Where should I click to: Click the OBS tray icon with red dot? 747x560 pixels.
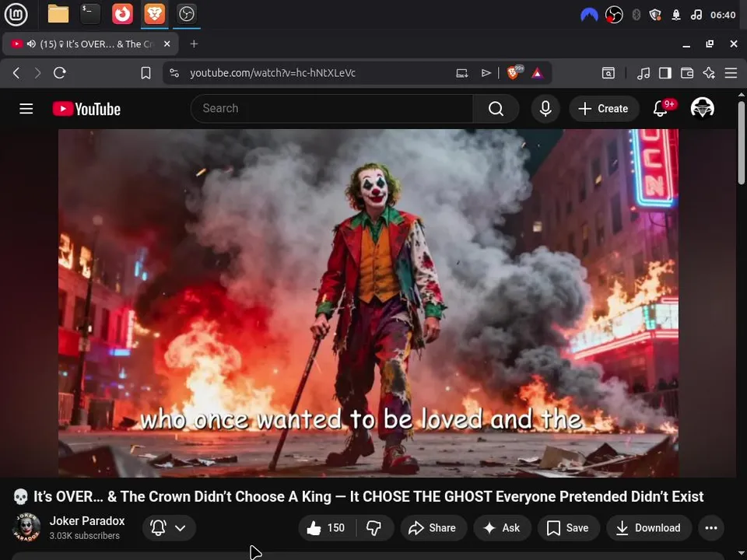pos(614,15)
